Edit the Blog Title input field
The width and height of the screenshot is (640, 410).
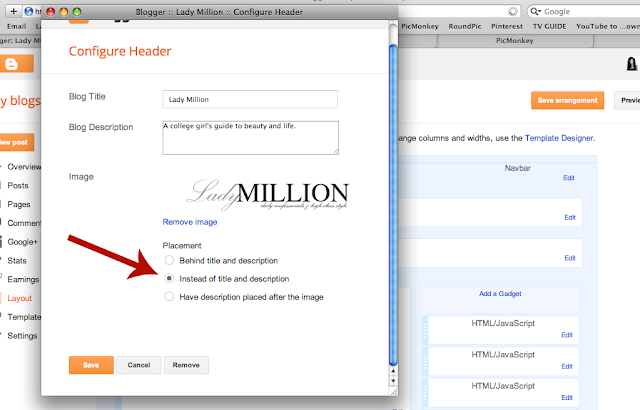[x=250, y=99]
